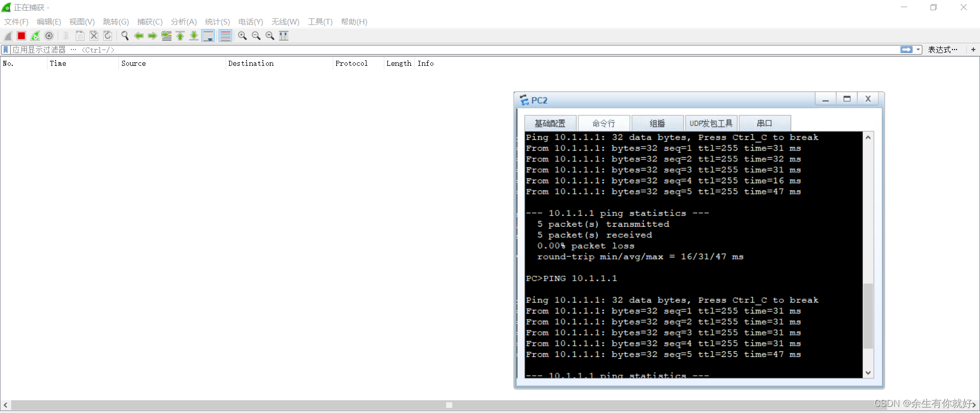Sort by the Protocol column header
980x413 pixels.
click(x=358, y=63)
